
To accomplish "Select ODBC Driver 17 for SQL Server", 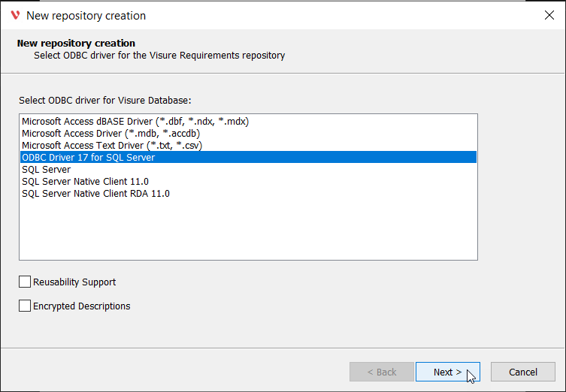I will (x=248, y=157).
